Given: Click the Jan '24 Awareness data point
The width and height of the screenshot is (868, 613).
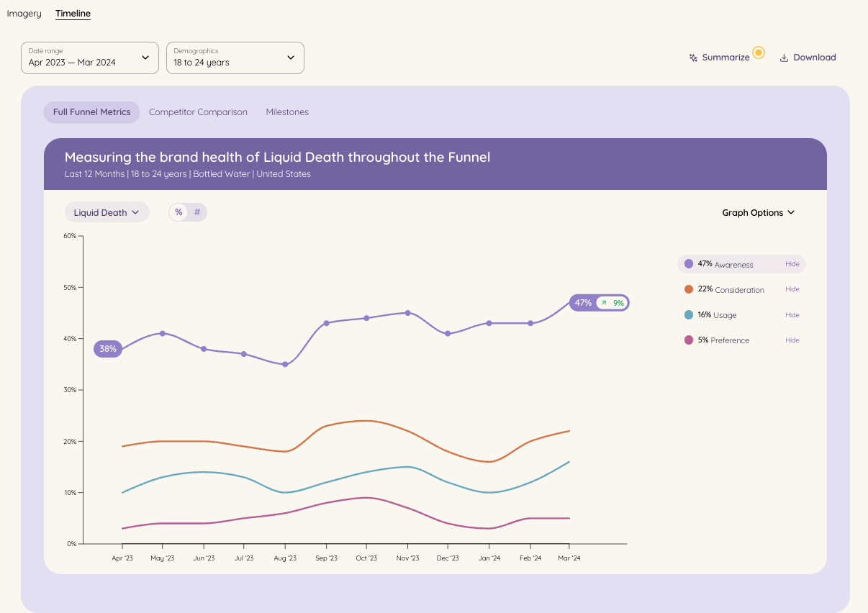Looking at the screenshot, I should pyautogui.click(x=489, y=323).
